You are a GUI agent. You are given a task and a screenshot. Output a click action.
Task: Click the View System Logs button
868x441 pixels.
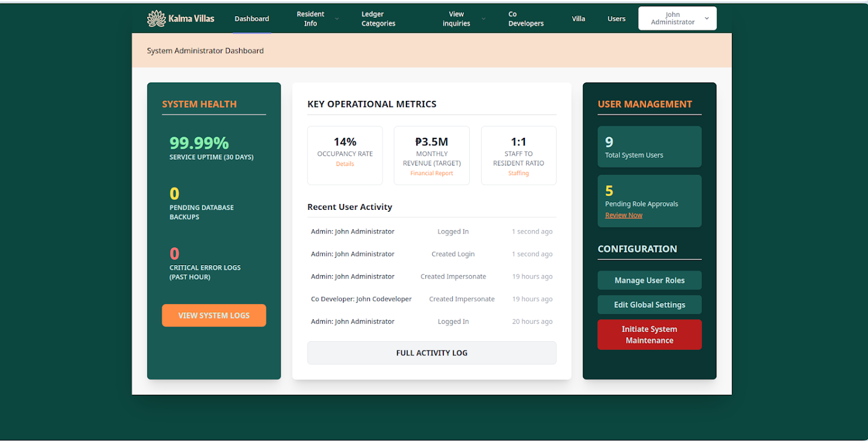click(x=214, y=315)
